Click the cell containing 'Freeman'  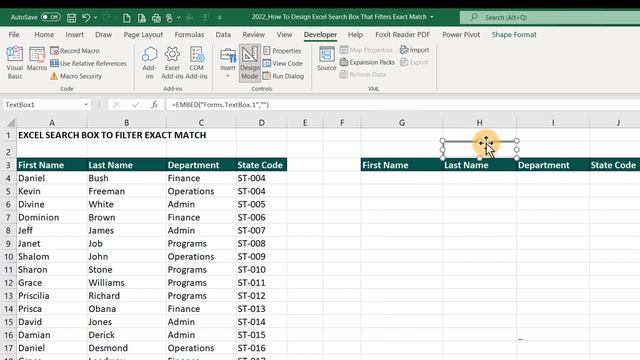pos(127,191)
